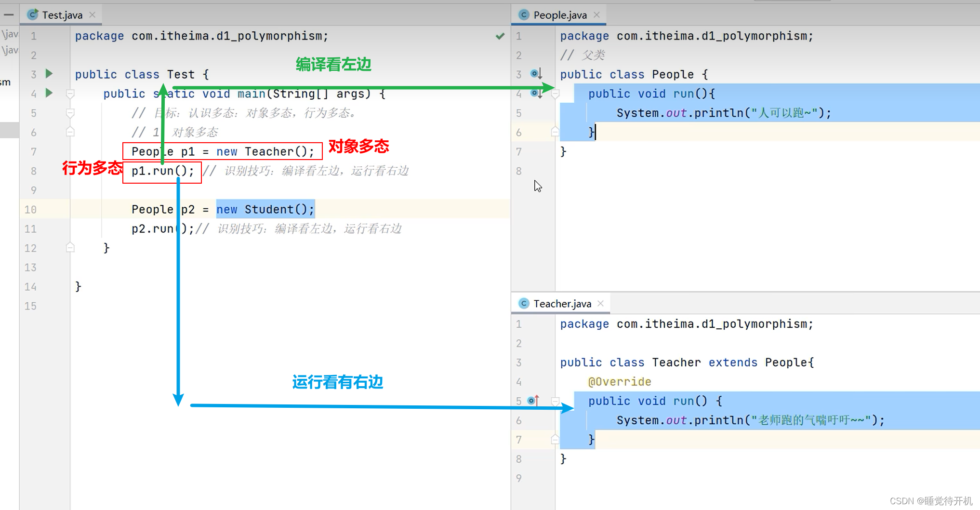980x510 pixels.
Task: Switch to the People.java tab
Action: point(560,15)
